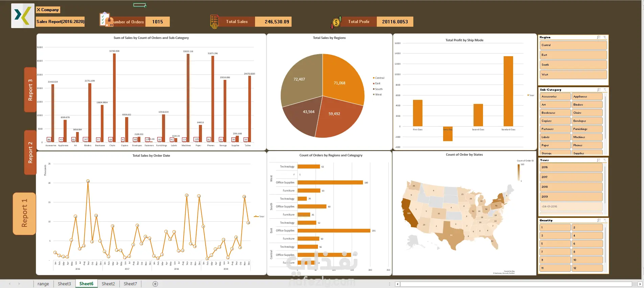Image resolution: width=644 pixels, height=288 pixels.
Task: Go to the Report 1 navigation button
Action: pos(24,214)
